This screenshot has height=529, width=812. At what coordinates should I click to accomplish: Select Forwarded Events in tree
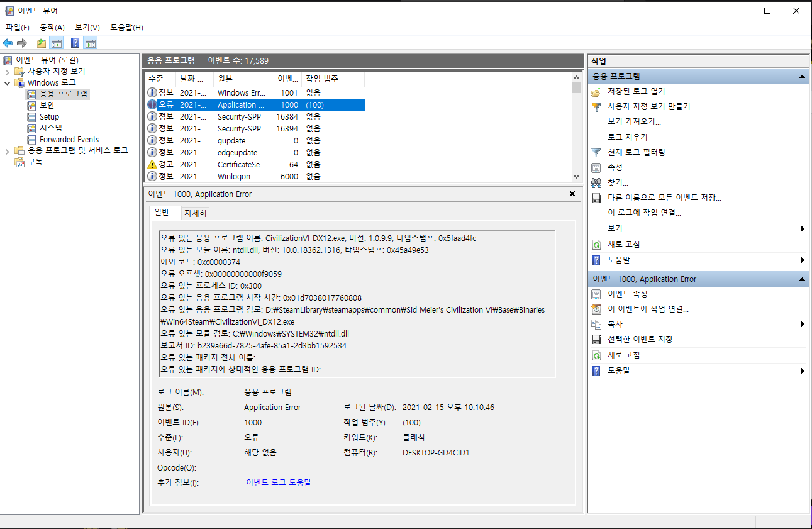[69, 139]
